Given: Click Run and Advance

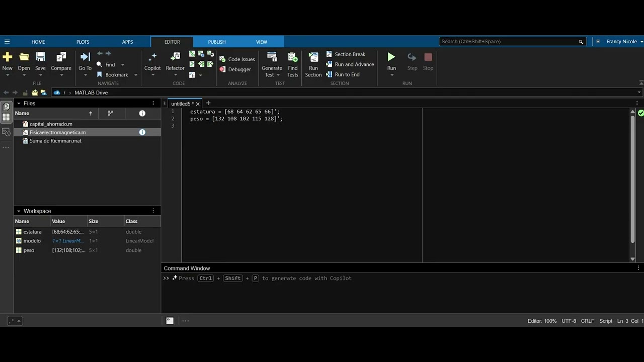Looking at the screenshot, I should pyautogui.click(x=350, y=64).
